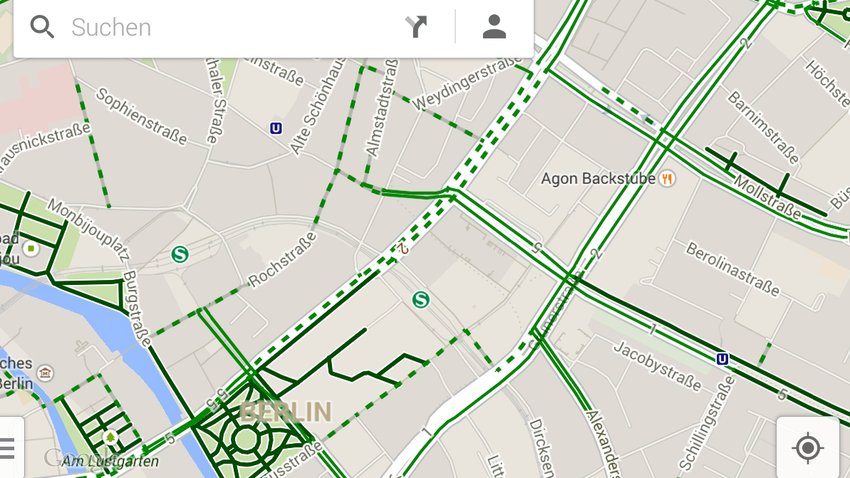Tap the Agon Backstübe place label

click(x=598, y=179)
